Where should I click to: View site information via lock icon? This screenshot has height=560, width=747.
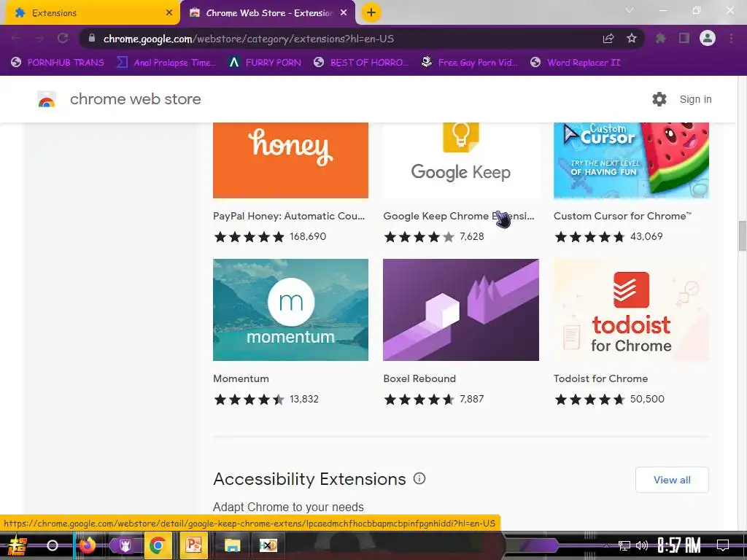(x=92, y=39)
